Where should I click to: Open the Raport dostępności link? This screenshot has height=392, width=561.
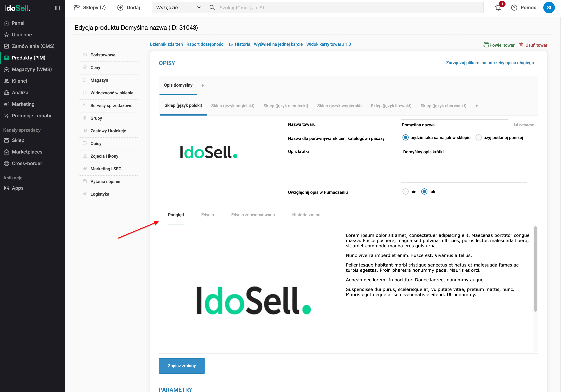pyautogui.click(x=205, y=44)
